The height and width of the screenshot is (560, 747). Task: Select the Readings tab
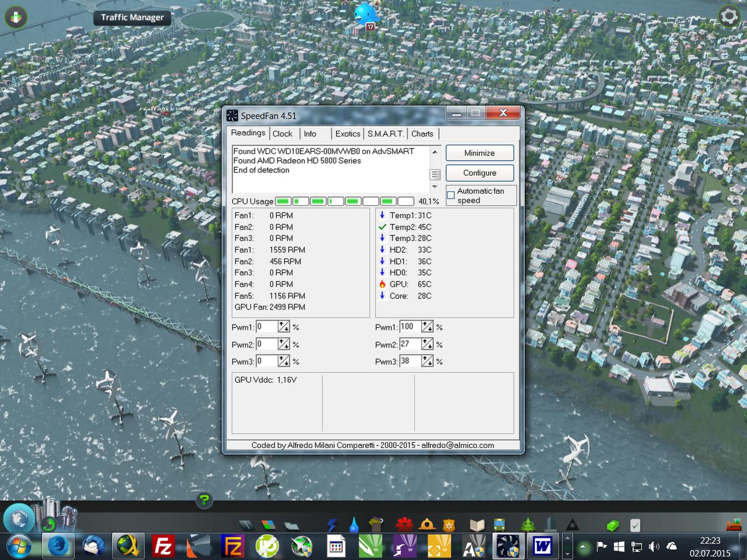point(248,133)
